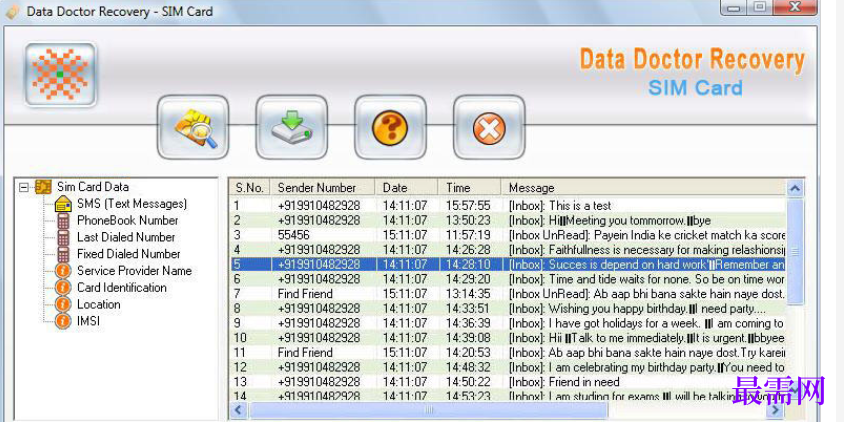The width and height of the screenshot is (844, 422).
Task: Select 'celebrating my birthday party' message row
Action: [508, 367]
